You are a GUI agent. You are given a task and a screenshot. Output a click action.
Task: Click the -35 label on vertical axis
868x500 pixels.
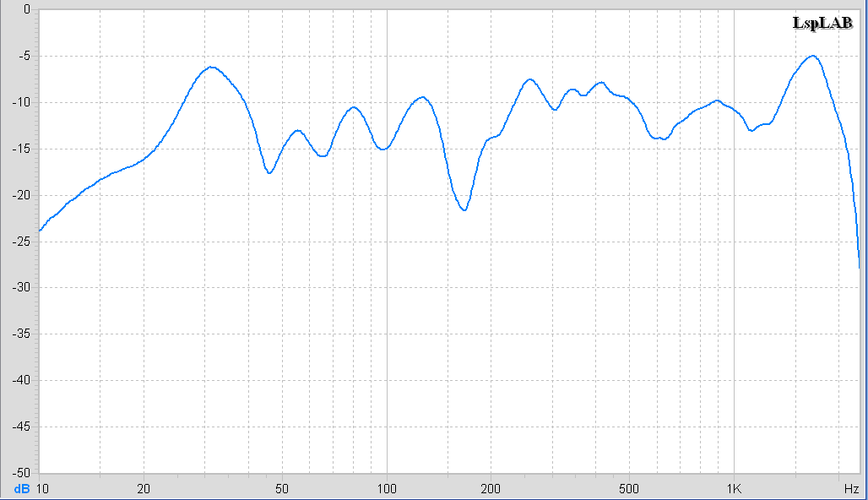coord(21,334)
